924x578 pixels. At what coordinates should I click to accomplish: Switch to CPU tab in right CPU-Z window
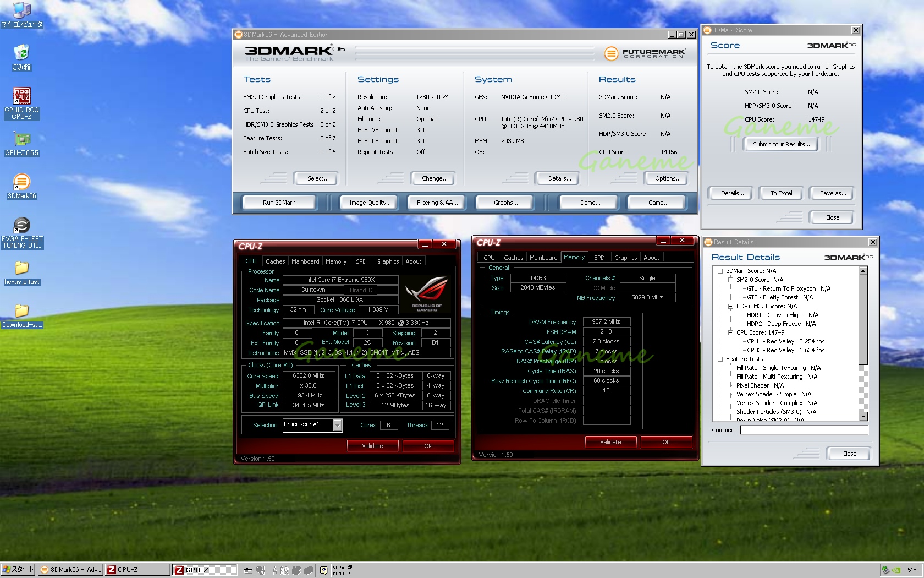point(489,258)
